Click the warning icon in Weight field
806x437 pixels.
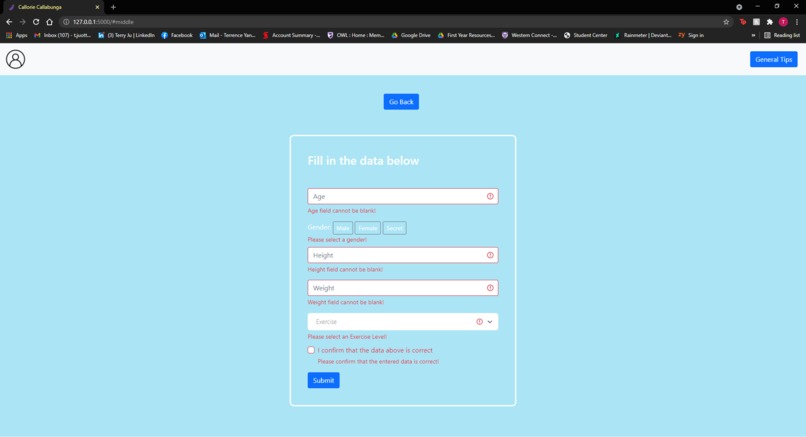coord(490,288)
